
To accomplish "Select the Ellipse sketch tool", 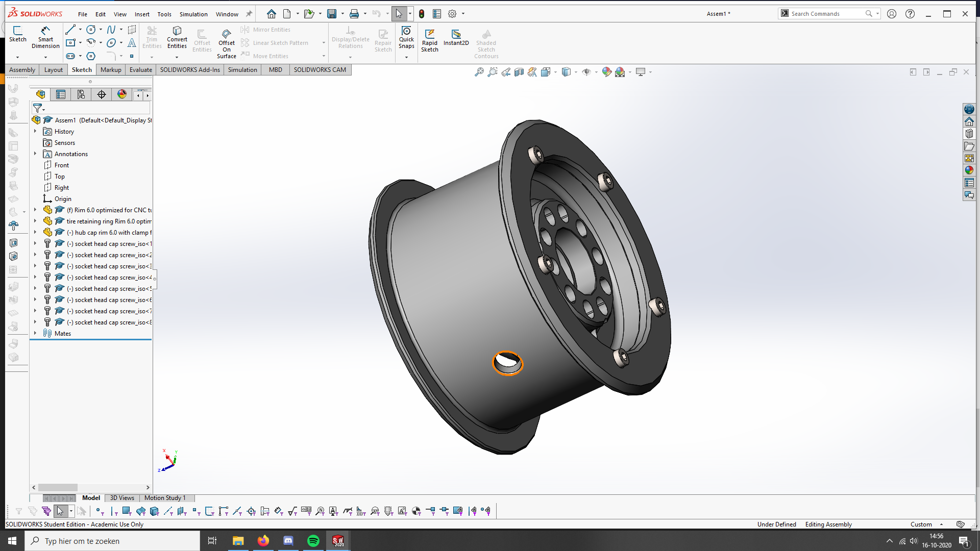I will [111, 43].
